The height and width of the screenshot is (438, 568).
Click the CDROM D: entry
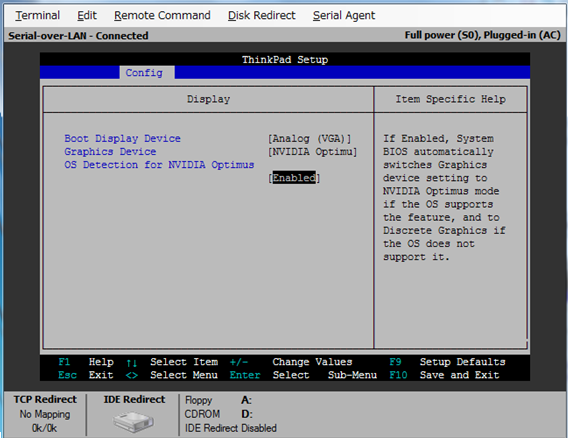(219, 414)
